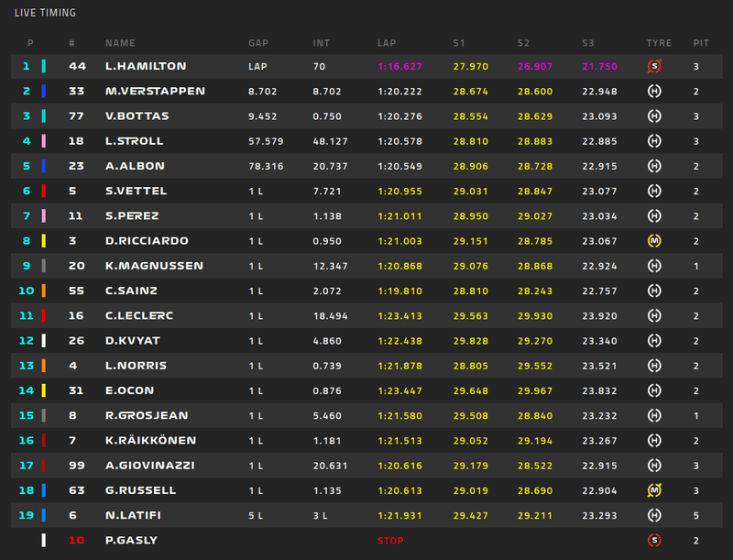This screenshot has width=733, height=560.
Task: Click Magnussen's hard tyre icon
Action: pos(654,266)
